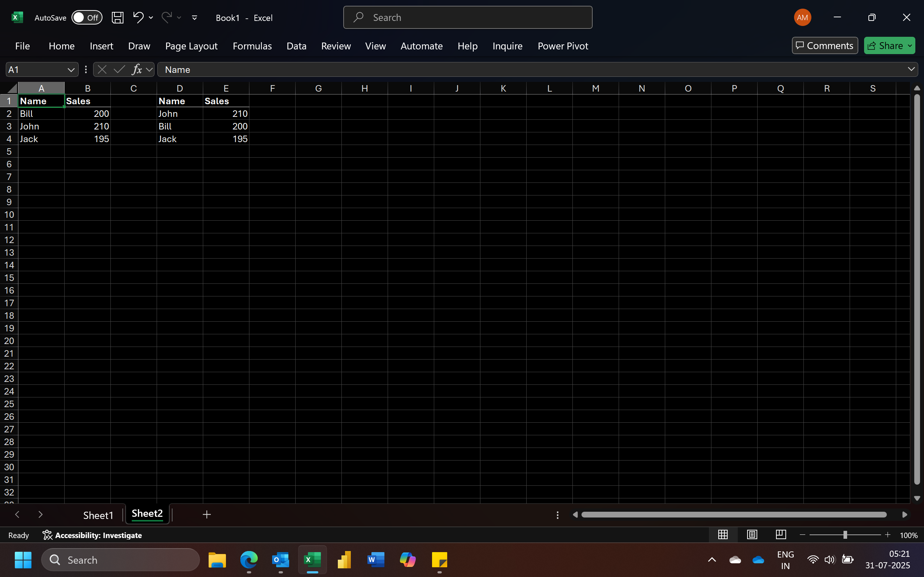Open Customize Quick Access Toolbar dropdown
Screen dimensions: 924x577
click(x=194, y=18)
